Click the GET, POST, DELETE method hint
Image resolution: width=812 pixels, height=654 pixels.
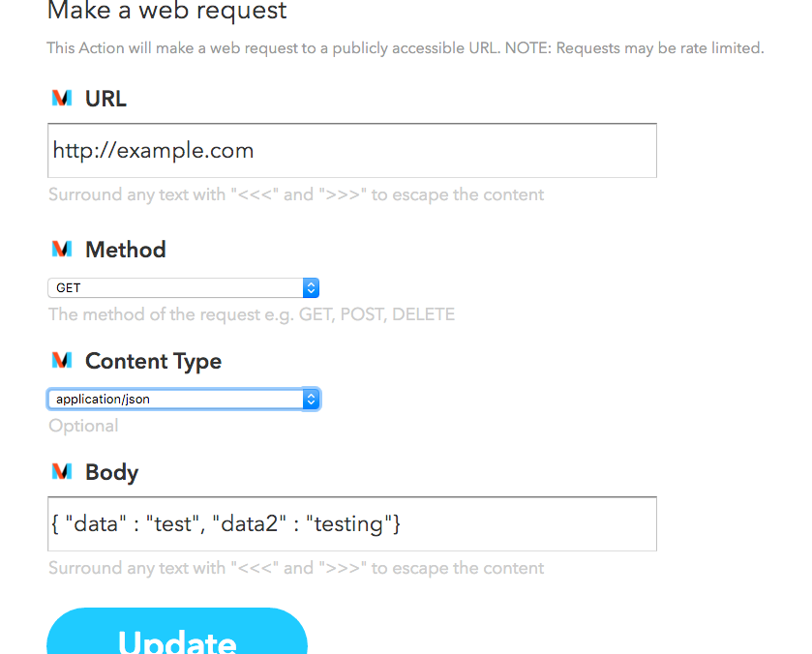tap(252, 314)
